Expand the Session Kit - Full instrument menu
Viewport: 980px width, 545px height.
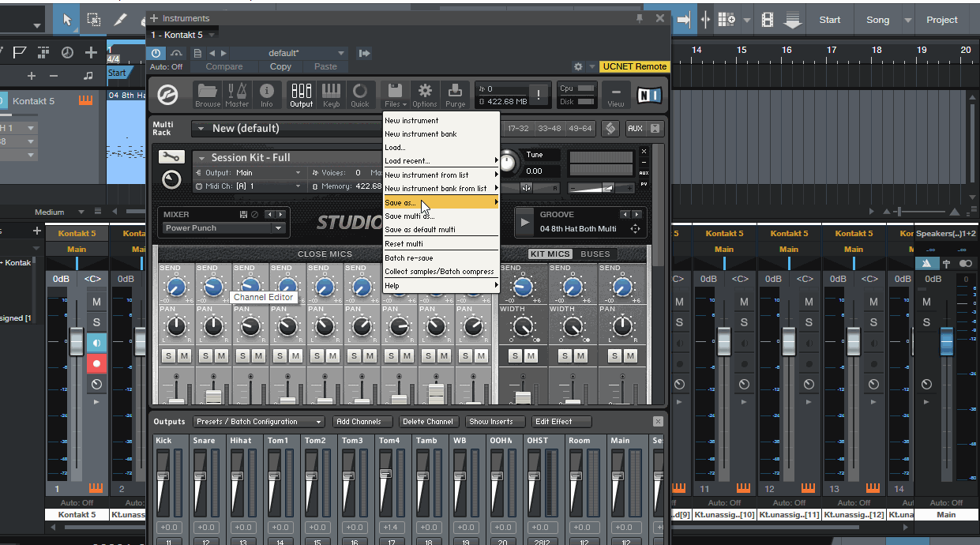[201, 158]
